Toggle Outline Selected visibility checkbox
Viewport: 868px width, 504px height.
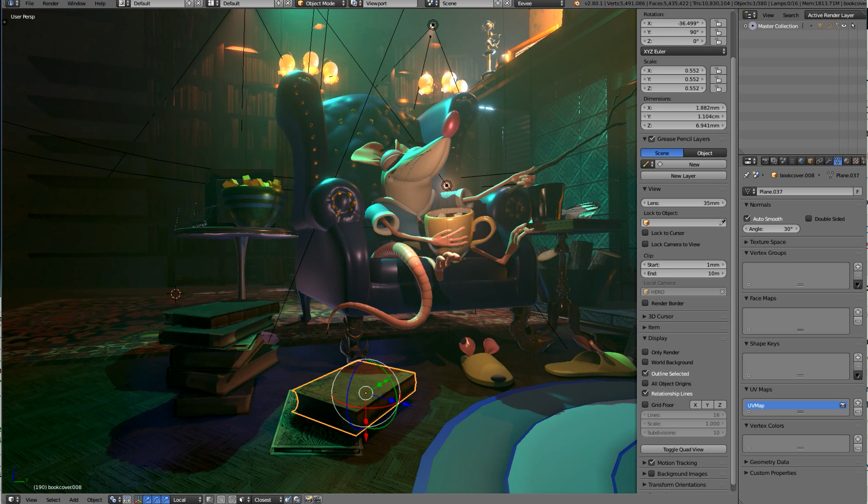(647, 373)
